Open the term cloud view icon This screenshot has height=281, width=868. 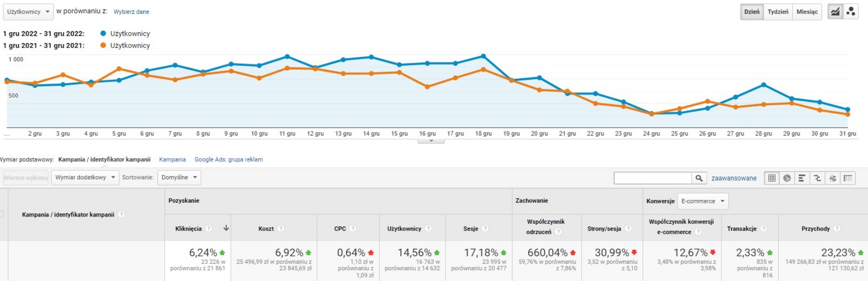tap(833, 178)
